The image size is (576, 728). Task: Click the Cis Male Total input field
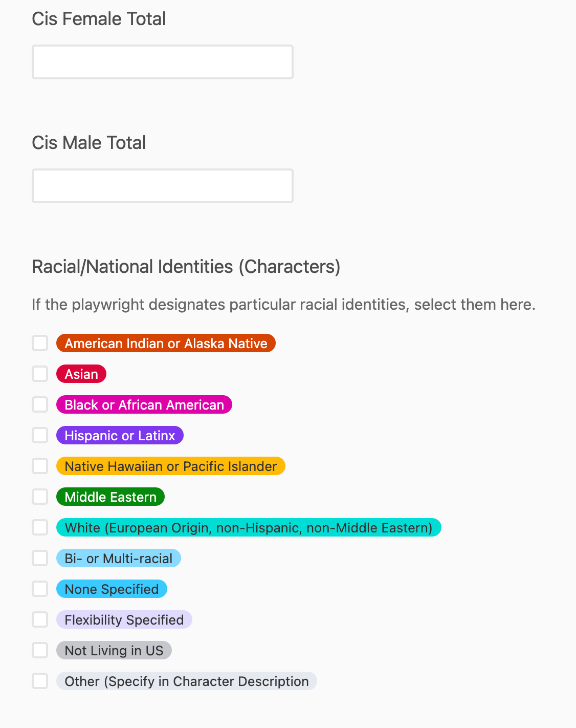point(163,186)
